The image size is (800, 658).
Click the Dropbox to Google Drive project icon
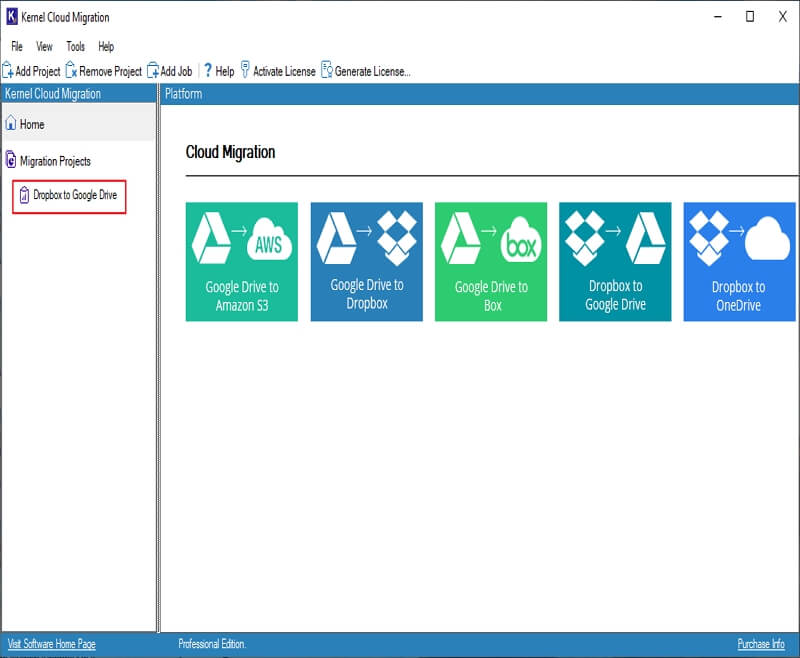click(x=24, y=195)
